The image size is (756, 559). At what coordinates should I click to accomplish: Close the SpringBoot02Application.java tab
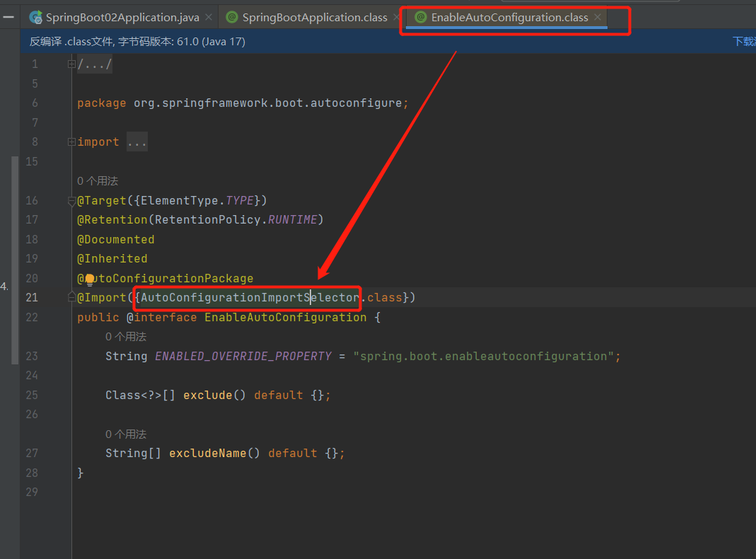209,17
